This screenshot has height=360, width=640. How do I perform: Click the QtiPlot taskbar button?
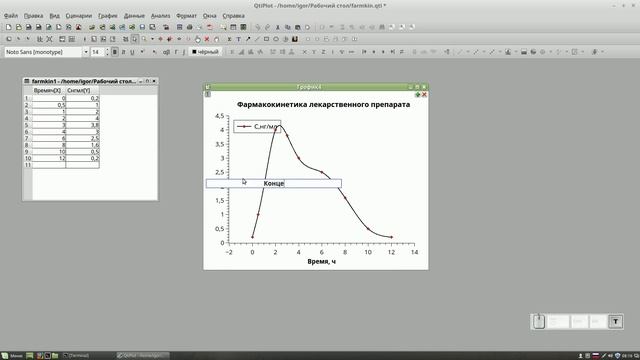coord(142,356)
